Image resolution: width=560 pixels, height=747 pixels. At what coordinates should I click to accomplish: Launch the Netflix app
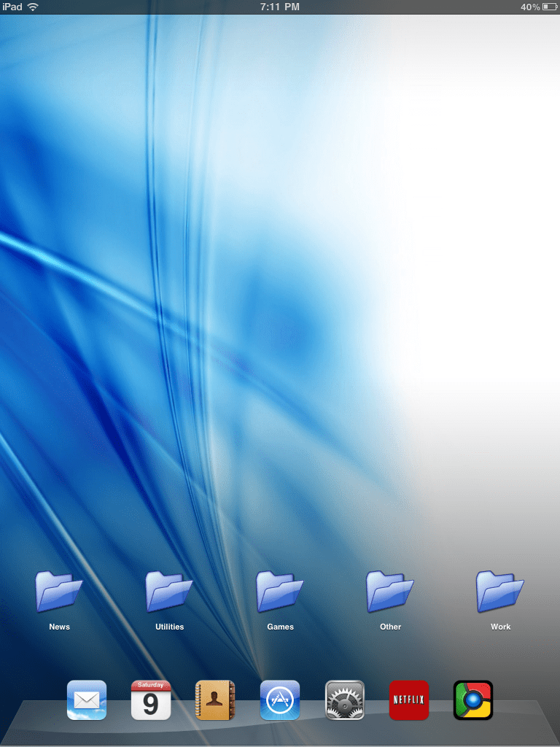[x=409, y=700]
